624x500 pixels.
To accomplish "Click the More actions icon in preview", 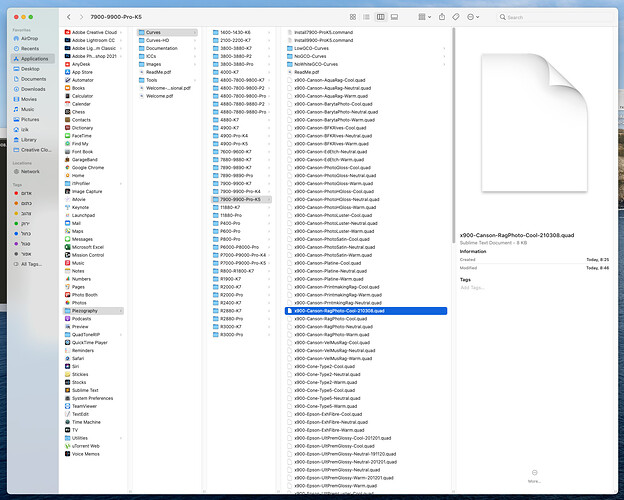I will pos(535,473).
